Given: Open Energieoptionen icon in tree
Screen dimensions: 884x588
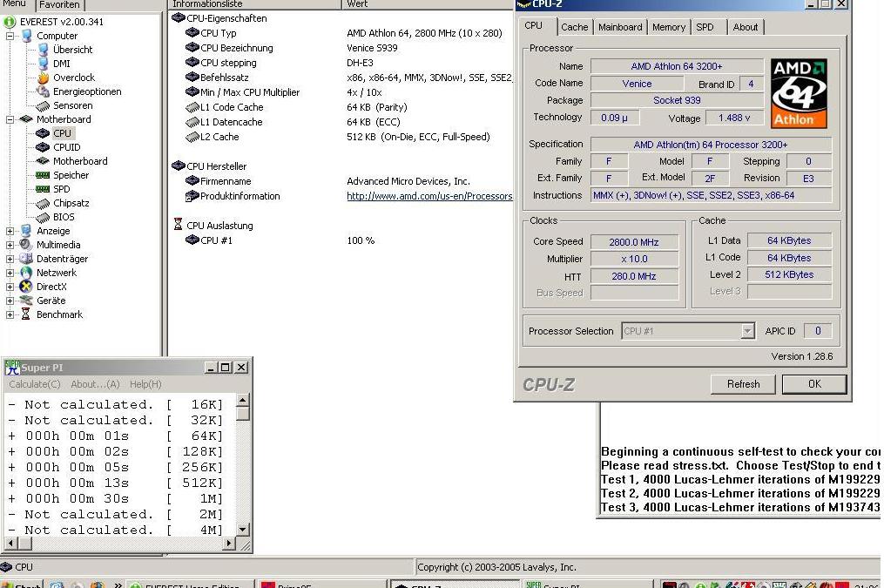Looking at the screenshot, I should (43, 91).
